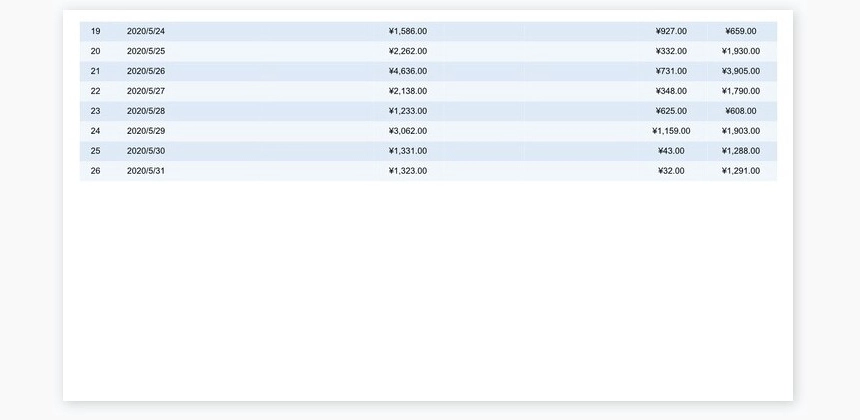Select the ¥2,262.00 cell
Screen dimensions: 860x420
coord(407,51)
